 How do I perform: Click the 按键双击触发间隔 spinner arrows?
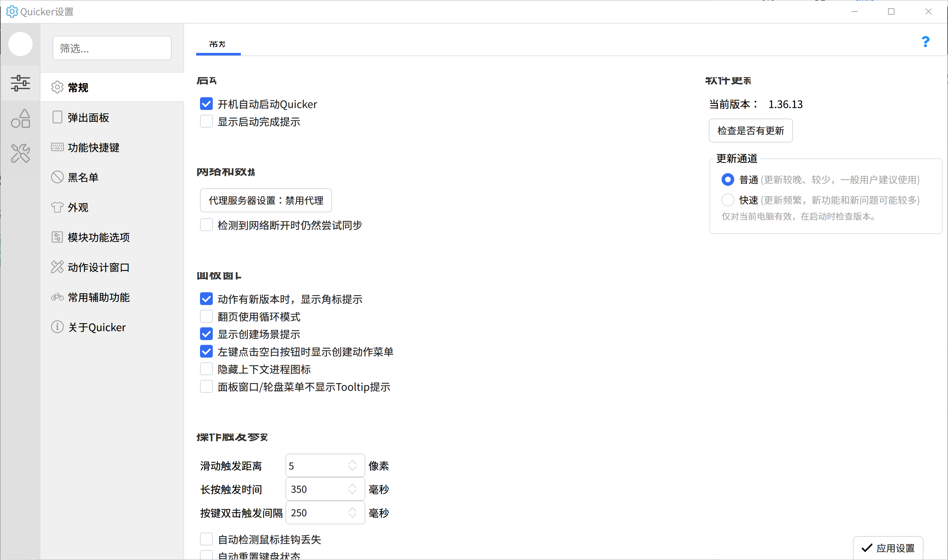point(352,513)
